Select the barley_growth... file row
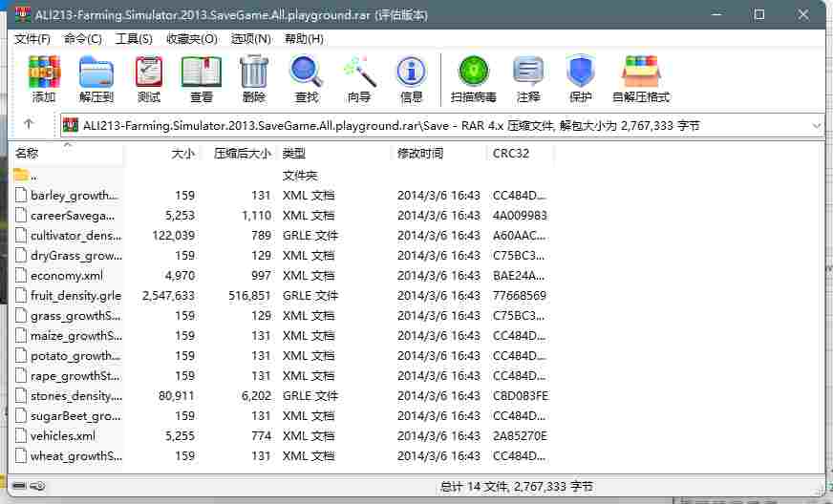The image size is (833, 504). 282,195
